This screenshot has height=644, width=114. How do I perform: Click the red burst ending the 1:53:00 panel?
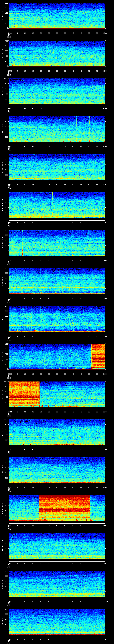[x=98, y=357]
